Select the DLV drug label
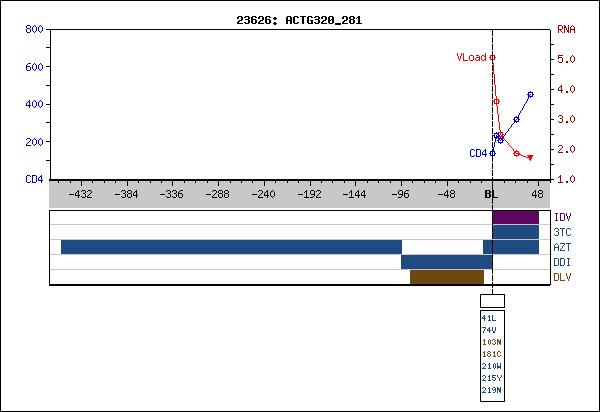The image size is (600, 412). point(561,277)
